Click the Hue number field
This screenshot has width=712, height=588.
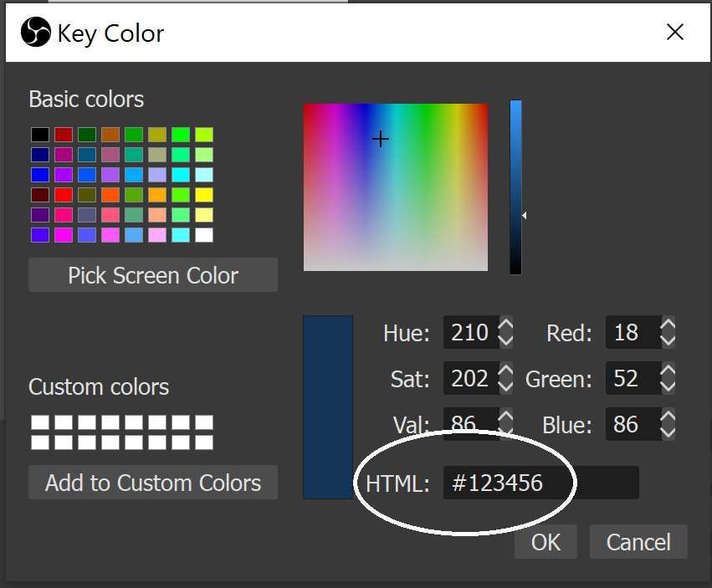coord(471,332)
